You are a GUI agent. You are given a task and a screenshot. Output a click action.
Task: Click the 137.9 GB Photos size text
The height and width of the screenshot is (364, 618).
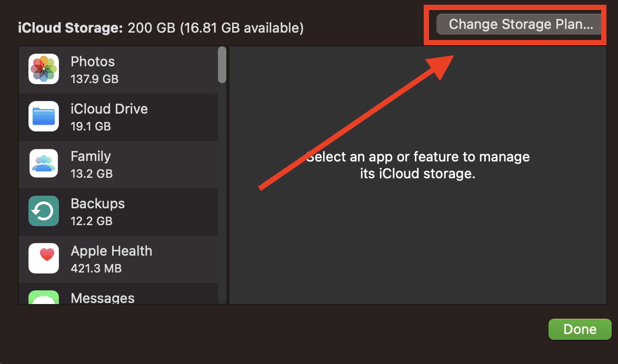pos(94,79)
